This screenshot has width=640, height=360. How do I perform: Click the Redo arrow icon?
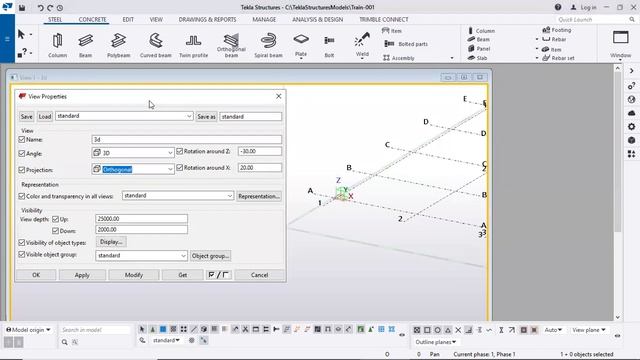50,8
